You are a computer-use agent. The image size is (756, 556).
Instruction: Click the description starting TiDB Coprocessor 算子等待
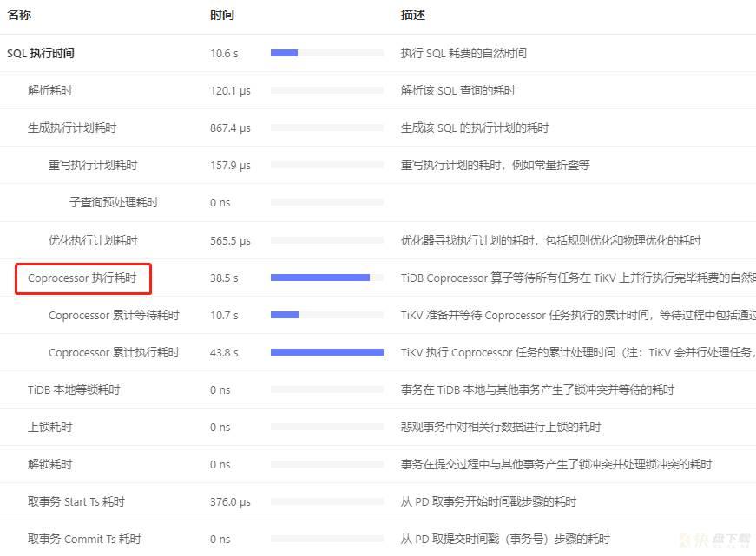(578, 278)
